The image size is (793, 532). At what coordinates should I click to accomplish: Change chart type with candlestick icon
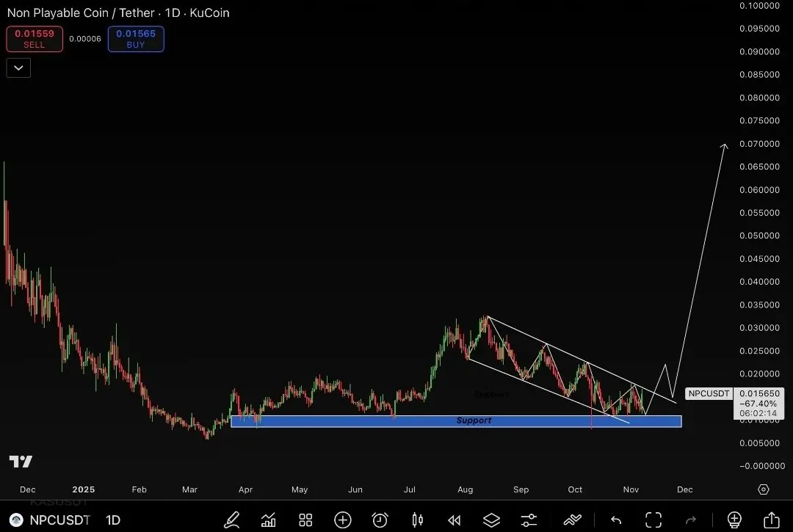click(x=417, y=520)
